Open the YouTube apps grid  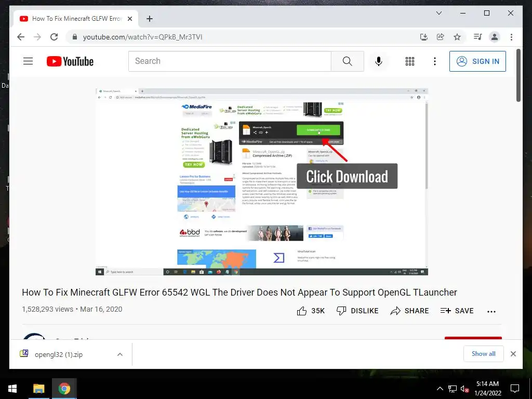tap(410, 61)
